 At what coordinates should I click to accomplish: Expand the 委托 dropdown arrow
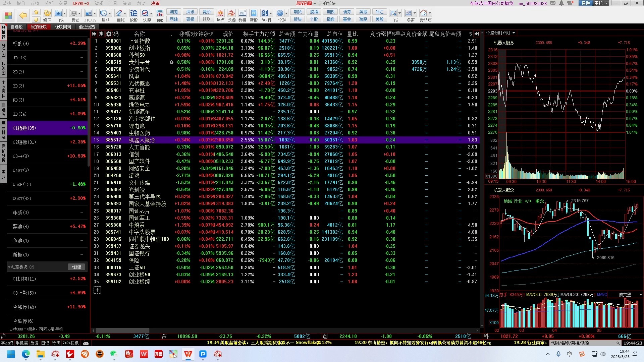coord(606,3)
